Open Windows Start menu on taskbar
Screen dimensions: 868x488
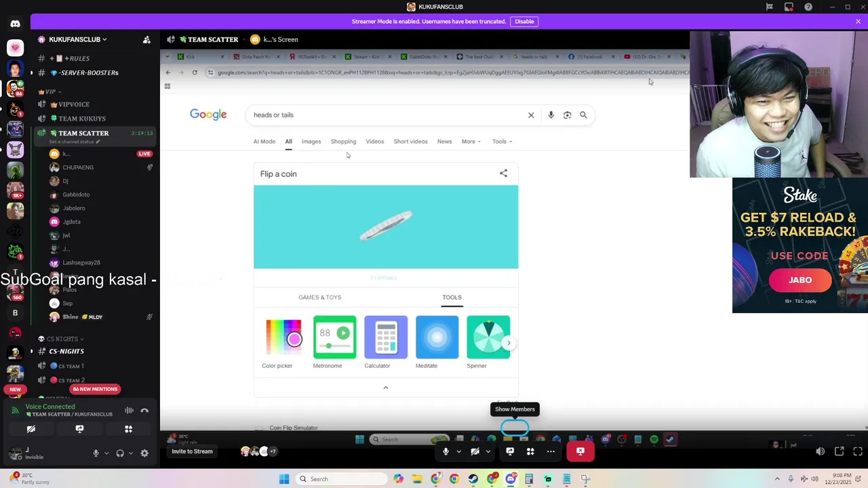(x=284, y=479)
